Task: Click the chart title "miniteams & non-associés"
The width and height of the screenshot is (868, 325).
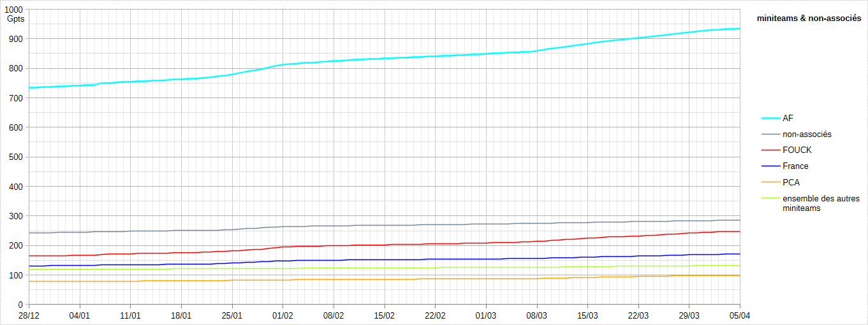Action: coord(809,18)
